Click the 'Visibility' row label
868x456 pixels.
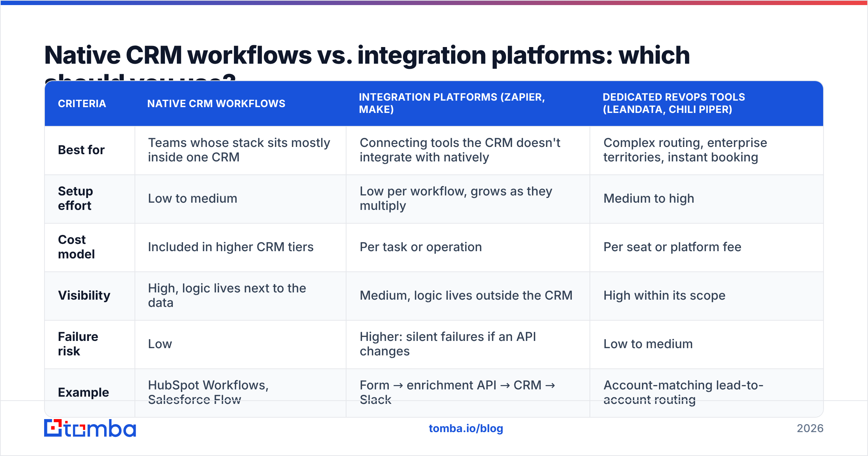[84, 295]
